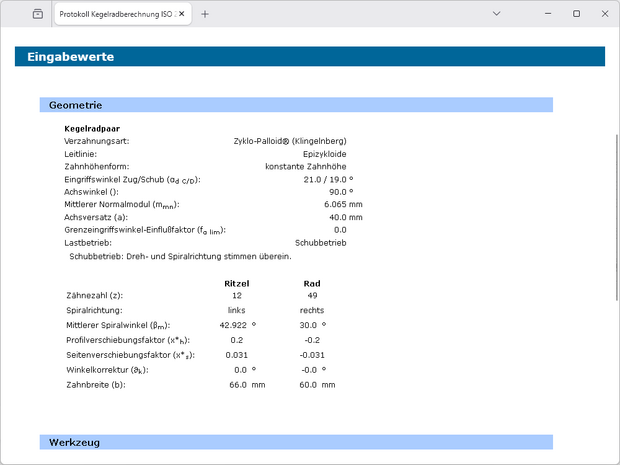Screen dimensions: 620x465
Task: Expand the tab list chevron
Action: (497, 14)
